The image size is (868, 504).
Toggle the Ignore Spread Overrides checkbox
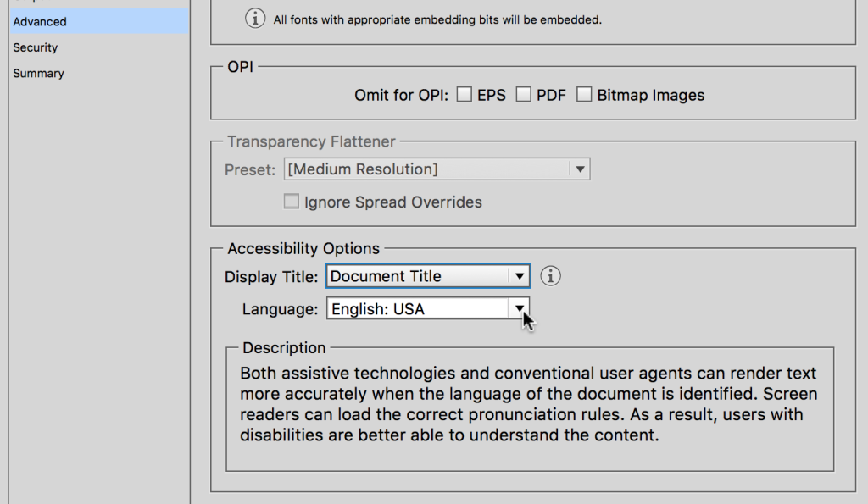pyautogui.click(x=292, y=201)
